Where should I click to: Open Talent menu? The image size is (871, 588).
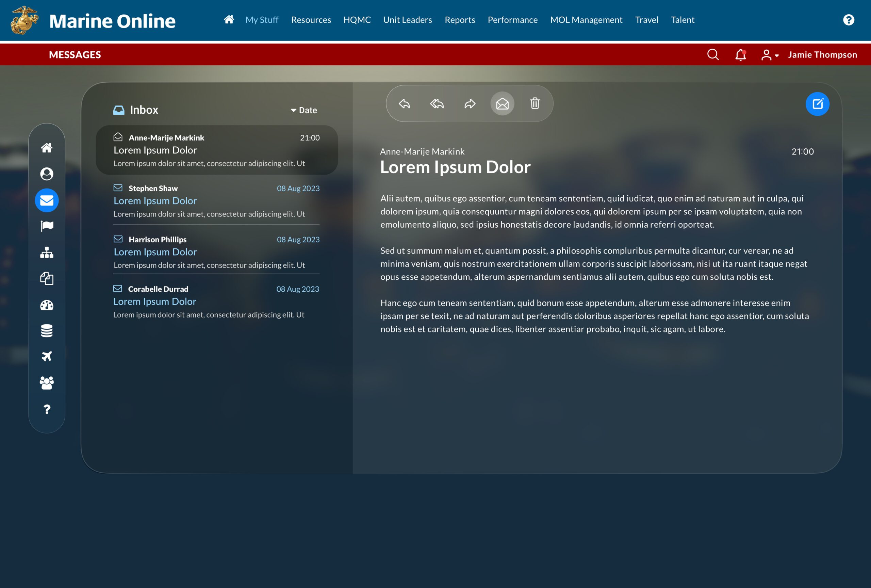point(683,20)
